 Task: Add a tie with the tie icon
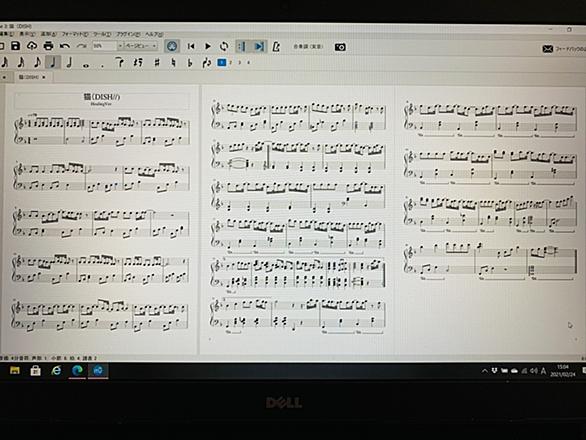119,62
